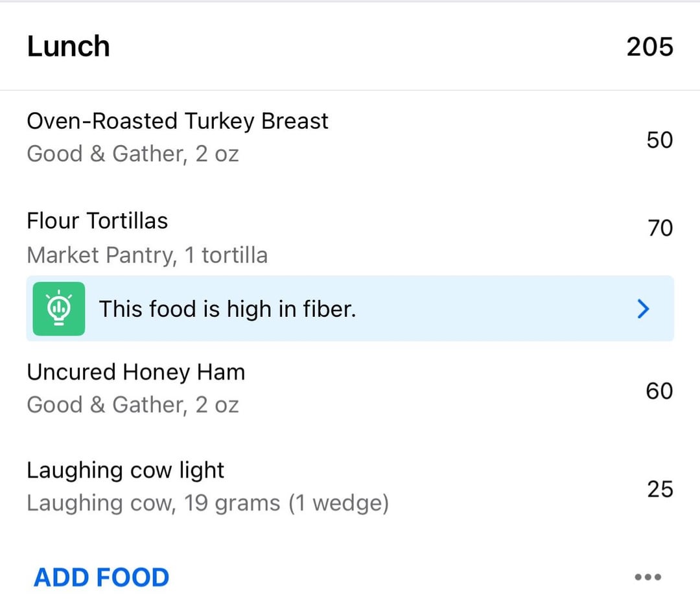Tap the green lightbulb insight icon

coord(59,309)
